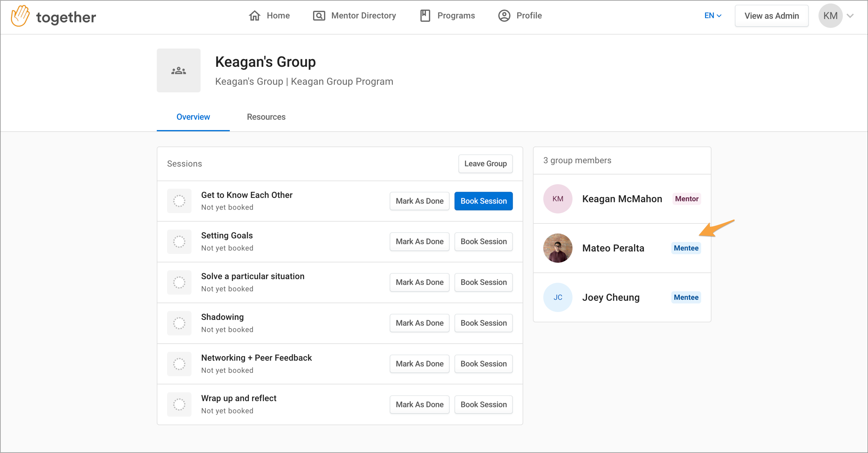Select the Overview tab

coord(193,117)
